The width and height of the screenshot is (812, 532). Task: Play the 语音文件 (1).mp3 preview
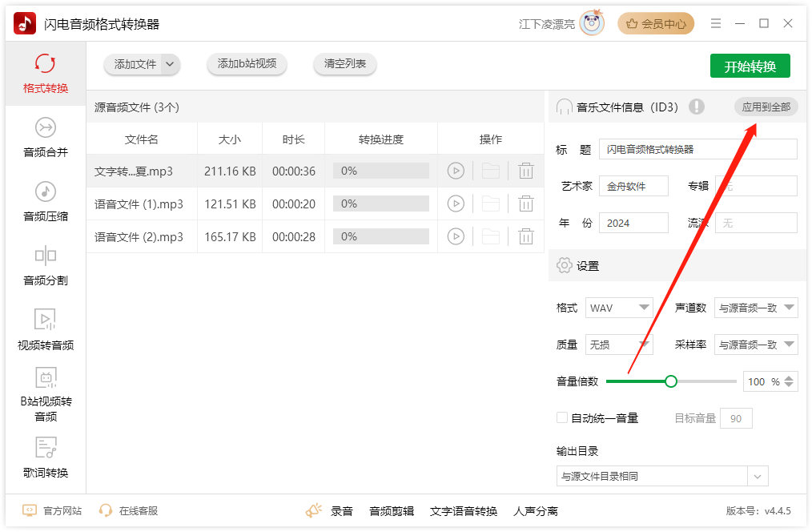point(456,204)
